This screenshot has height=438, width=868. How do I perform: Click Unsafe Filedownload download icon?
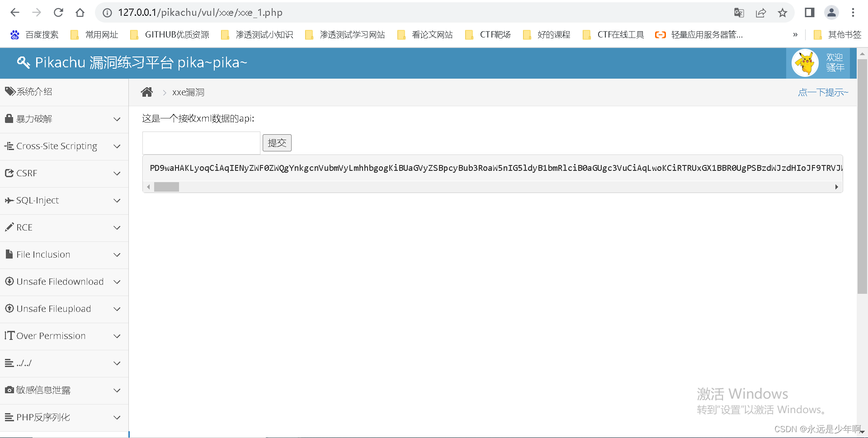click(9, 281)
